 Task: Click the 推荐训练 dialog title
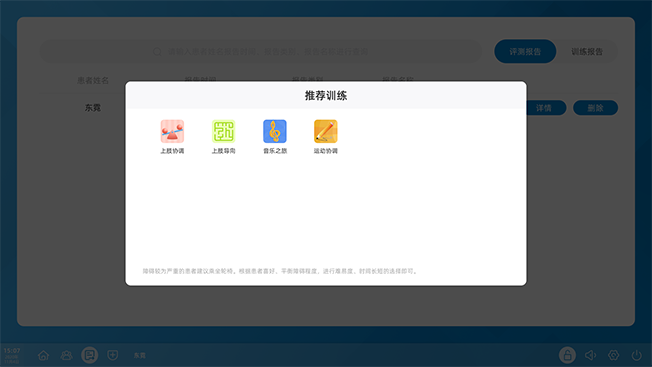(326, 96)
